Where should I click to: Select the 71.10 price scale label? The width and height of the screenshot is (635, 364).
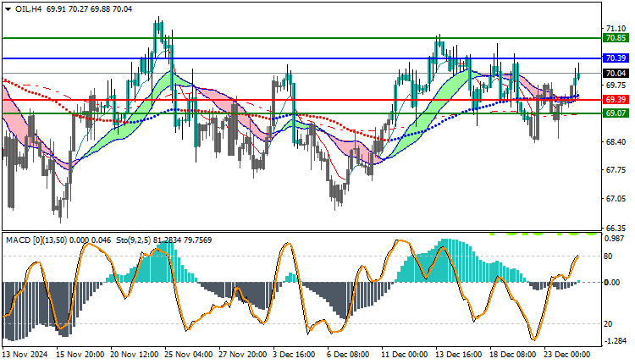click(616, 28)
